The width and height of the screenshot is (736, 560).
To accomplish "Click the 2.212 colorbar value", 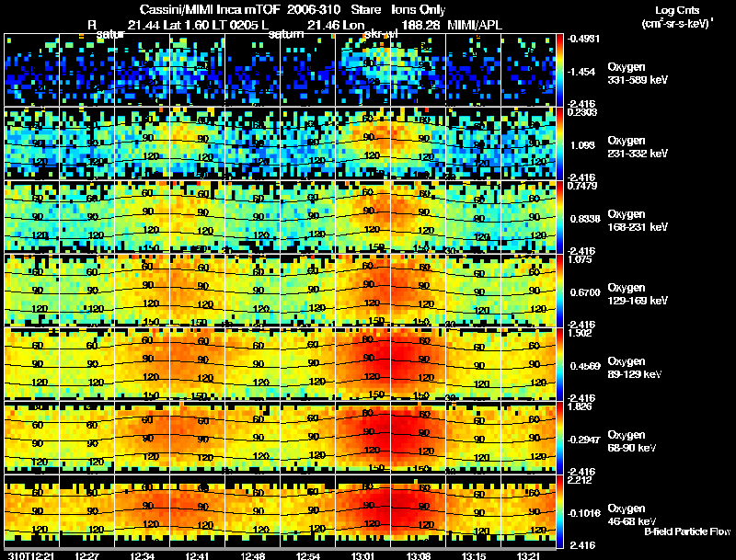I will pyautogui.click(x=580, y=480).
